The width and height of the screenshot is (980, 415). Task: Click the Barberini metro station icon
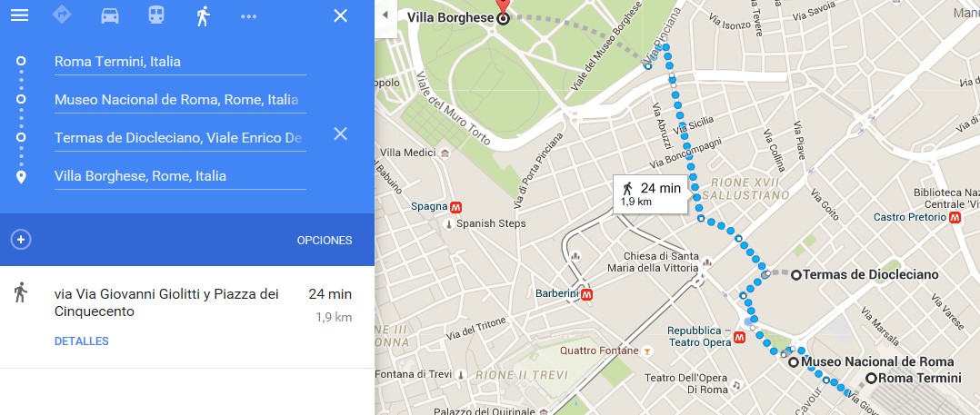pyautogui.click(x=587, y=294)
